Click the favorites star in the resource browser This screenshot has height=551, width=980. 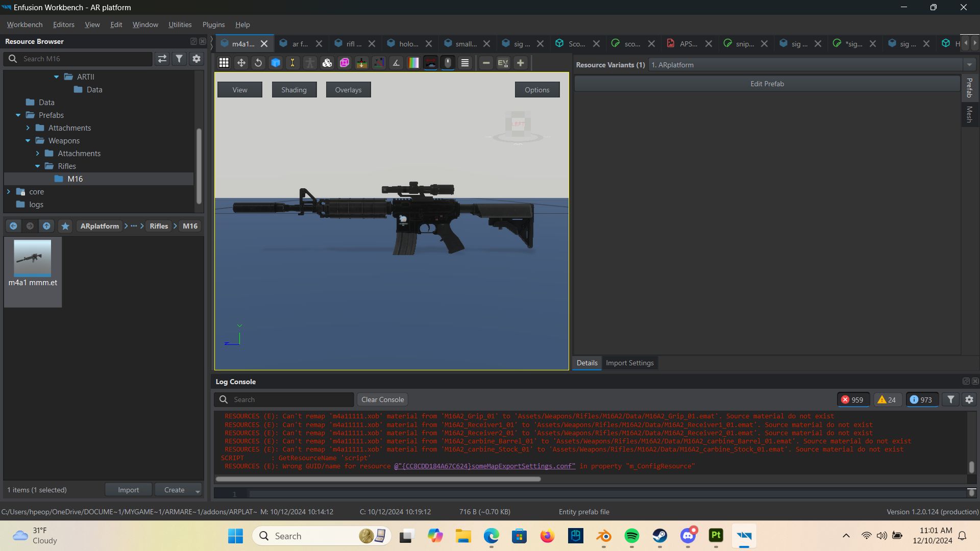(65, 226)
